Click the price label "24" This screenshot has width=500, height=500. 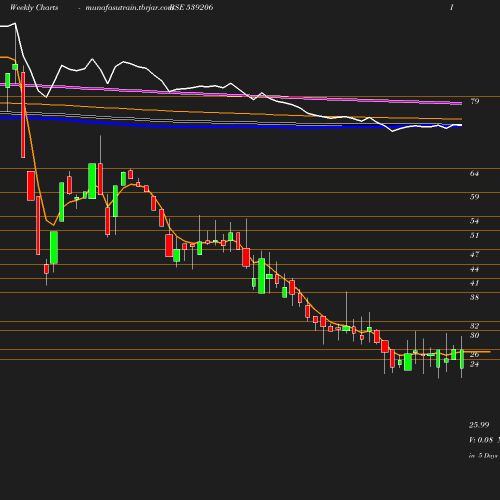click(x=474, y=364)
